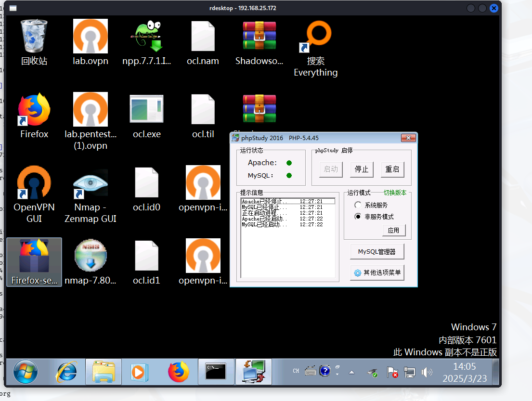Open the Windows Start menu orb

tap(26, 372)
